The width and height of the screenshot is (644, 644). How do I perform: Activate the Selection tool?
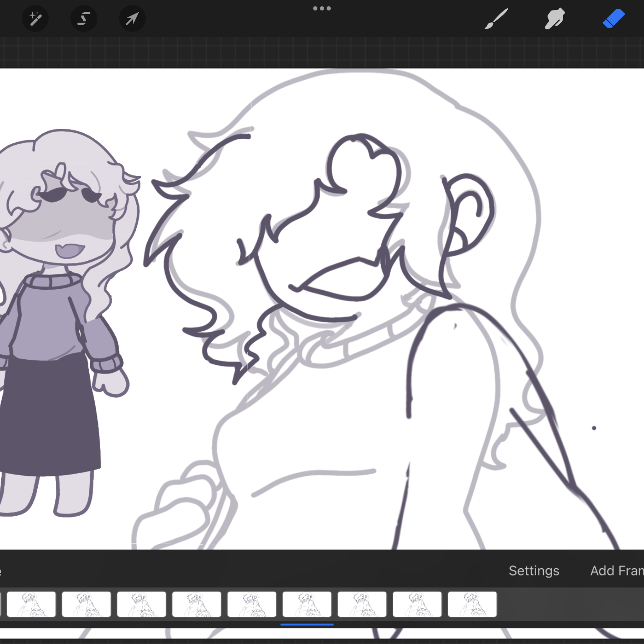pyautogui.click(x=84, y=19)
